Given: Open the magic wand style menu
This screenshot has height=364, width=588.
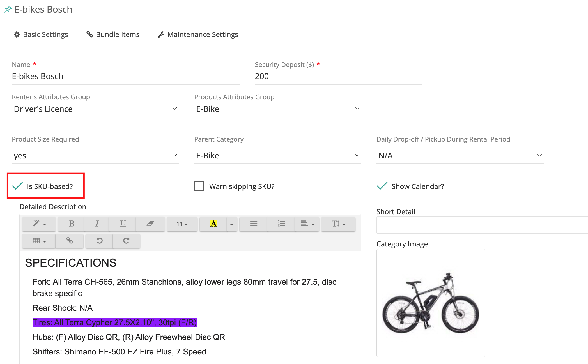Looking at the screenshot, I should tap(39, 224).
